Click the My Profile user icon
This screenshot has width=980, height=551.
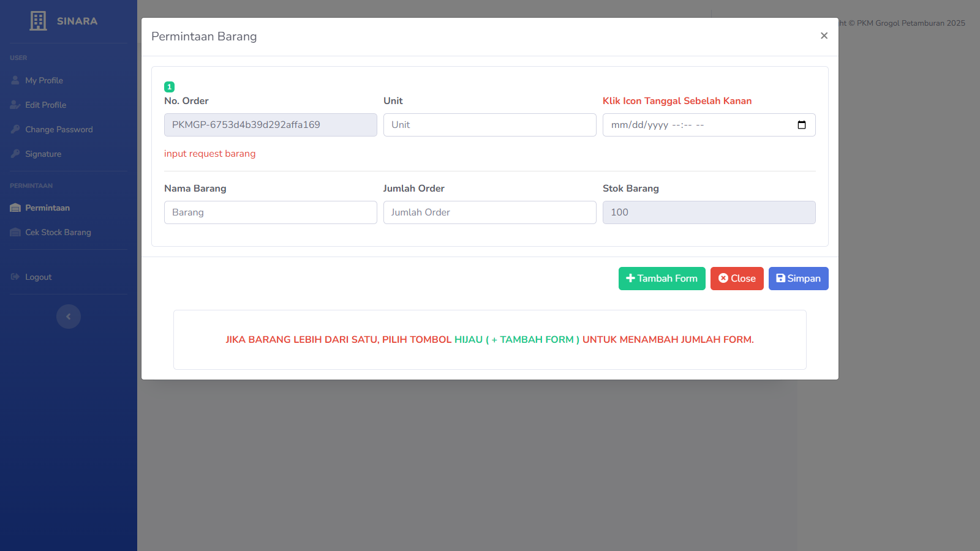click(x=15, y=80)
